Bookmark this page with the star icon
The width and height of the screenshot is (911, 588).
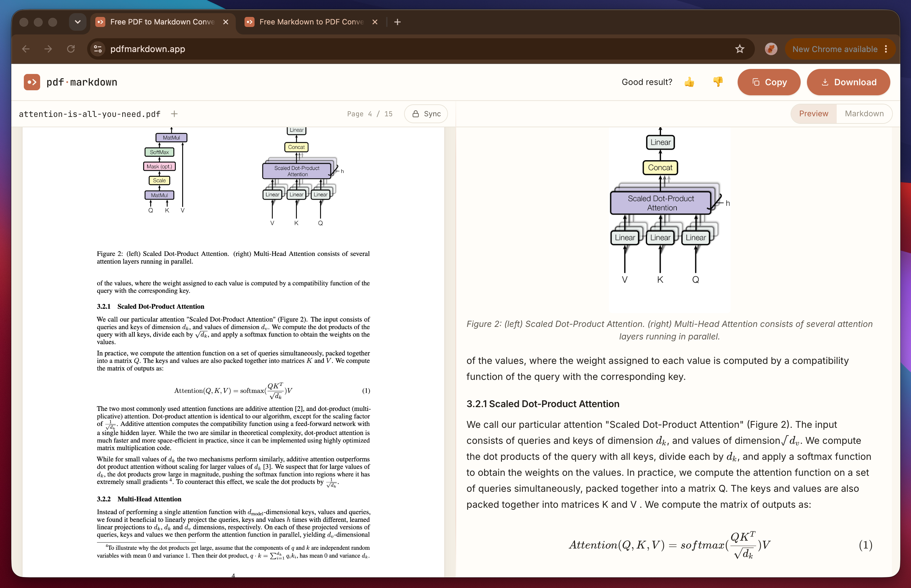pyautogui.click(x=740, y=49)
